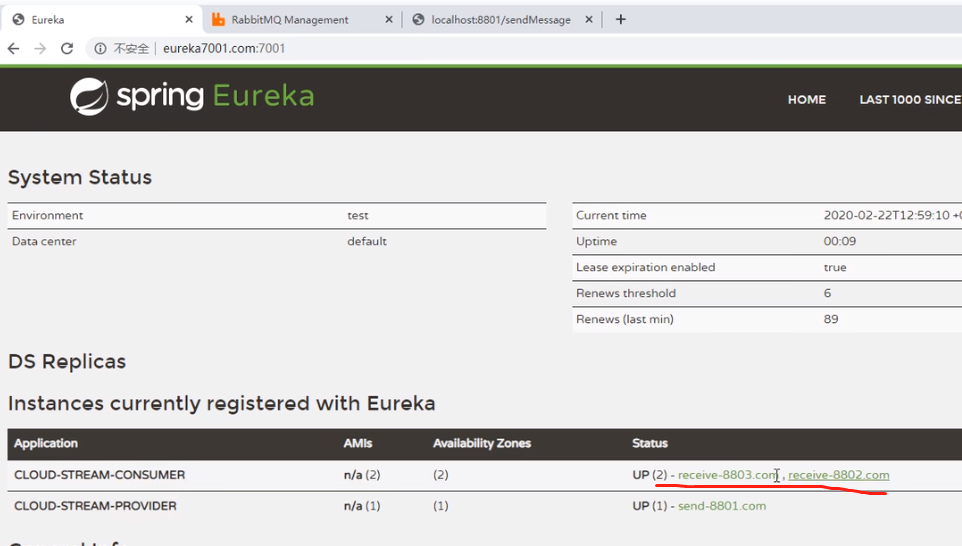This screenshot has width=962, height=546.
Task: Open the HOME navigation link
Action: 806,99
